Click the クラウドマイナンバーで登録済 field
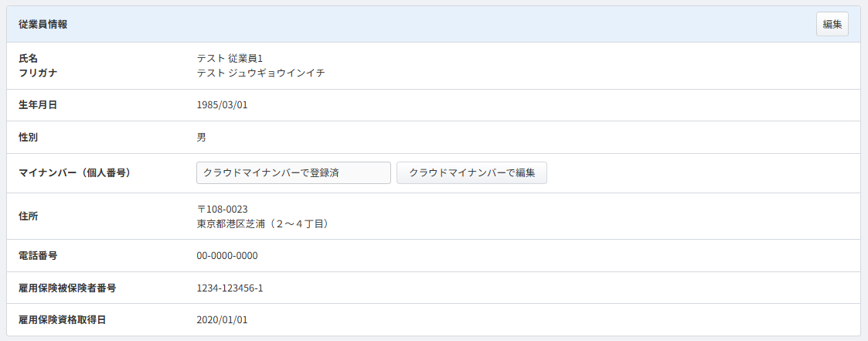This screenshot has width=868, height=341. click(x=294, y=173)
